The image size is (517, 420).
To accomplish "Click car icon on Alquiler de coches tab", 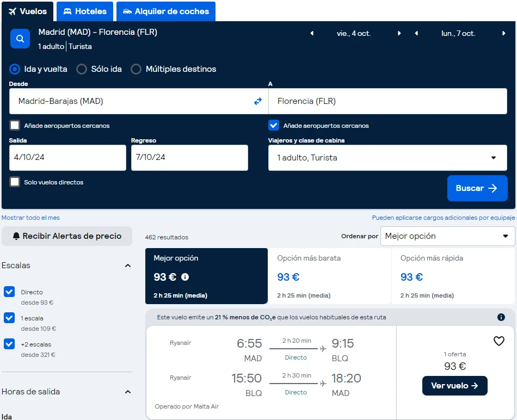I will coord(127,11).
